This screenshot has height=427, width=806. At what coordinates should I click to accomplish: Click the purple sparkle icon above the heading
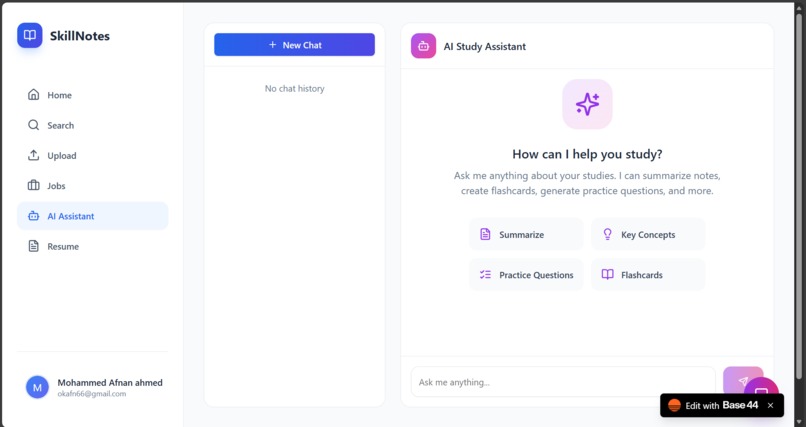click(x=587, y=104)
